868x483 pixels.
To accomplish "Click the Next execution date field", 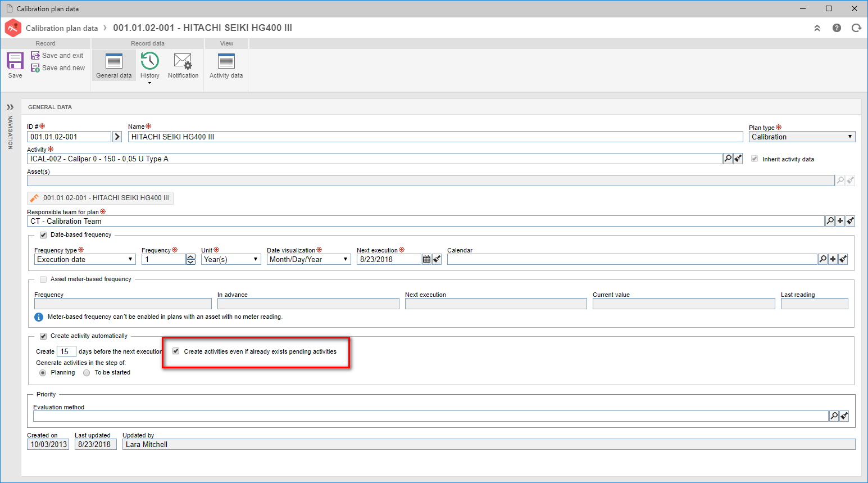I will [389, 259].
